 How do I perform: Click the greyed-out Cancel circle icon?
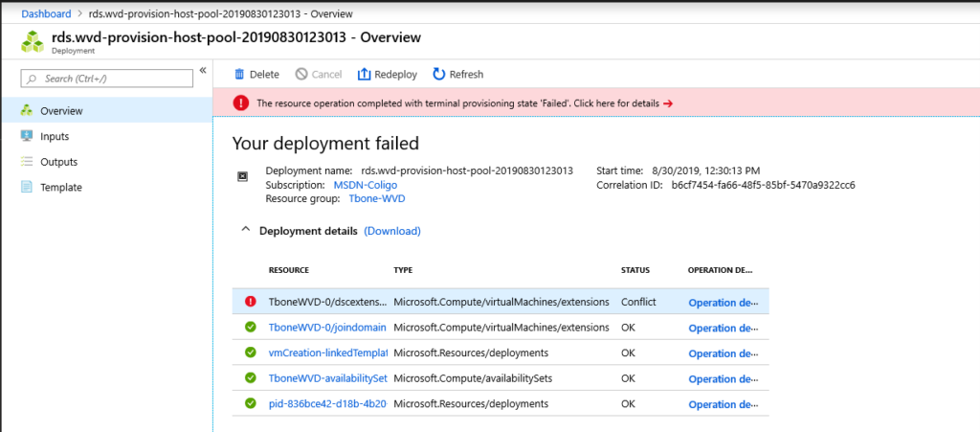coord(301,75)
